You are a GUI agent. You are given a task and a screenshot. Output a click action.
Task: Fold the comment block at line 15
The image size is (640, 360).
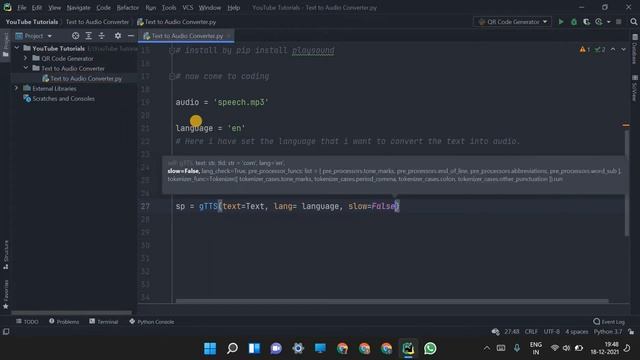click(172, 51)
